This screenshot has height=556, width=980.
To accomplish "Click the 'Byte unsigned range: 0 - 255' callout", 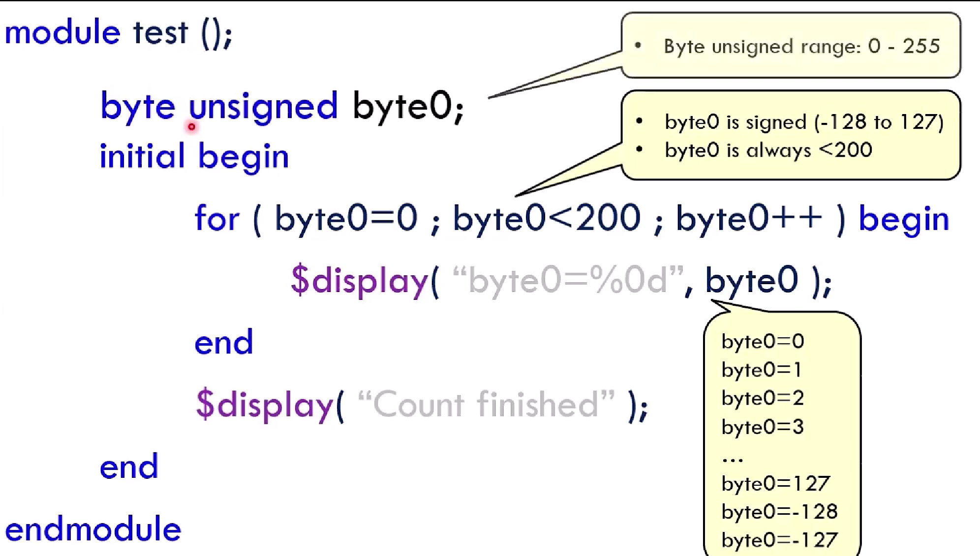I will tap(801, 46).
